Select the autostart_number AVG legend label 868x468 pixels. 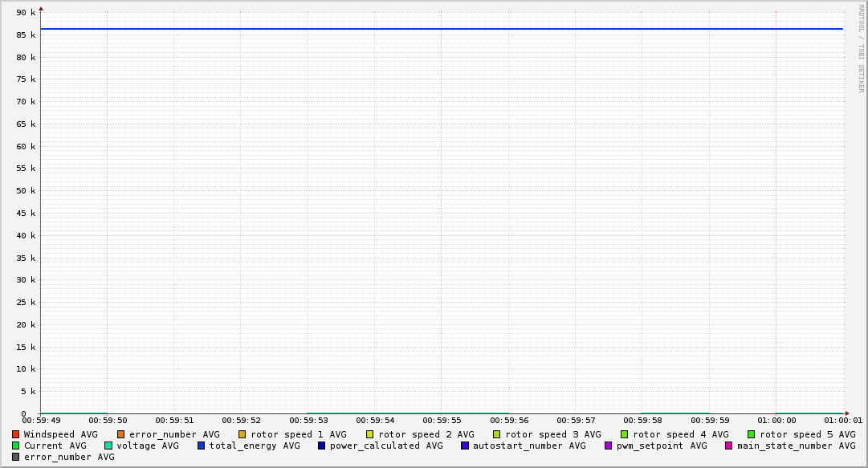point(529,446)
